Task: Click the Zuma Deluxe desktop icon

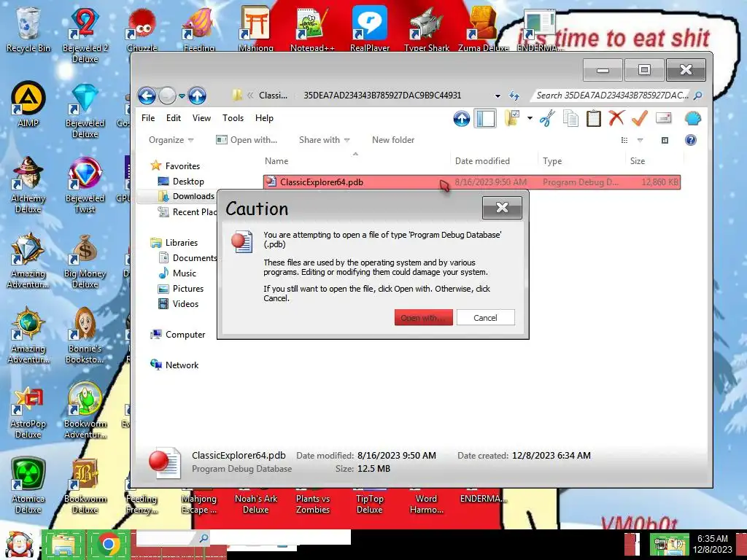Action: click(483, 28)
